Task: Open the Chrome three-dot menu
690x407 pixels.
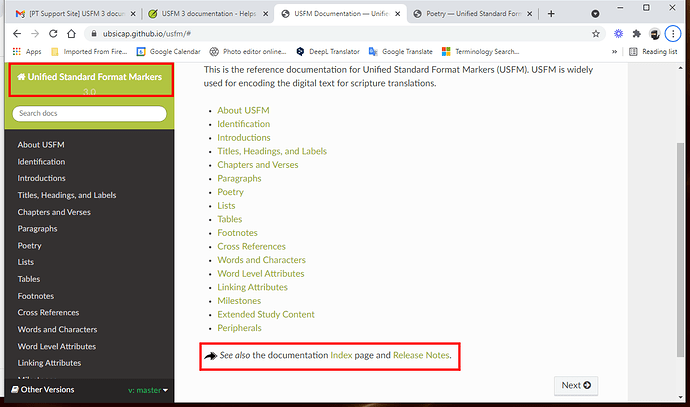Action: coord(673,33)
